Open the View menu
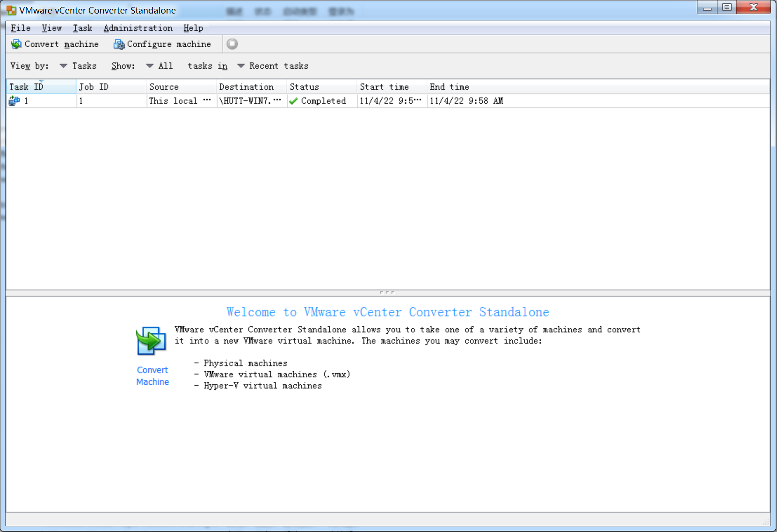Viewport: 777px width, 532px height. (x=51, y=28)
